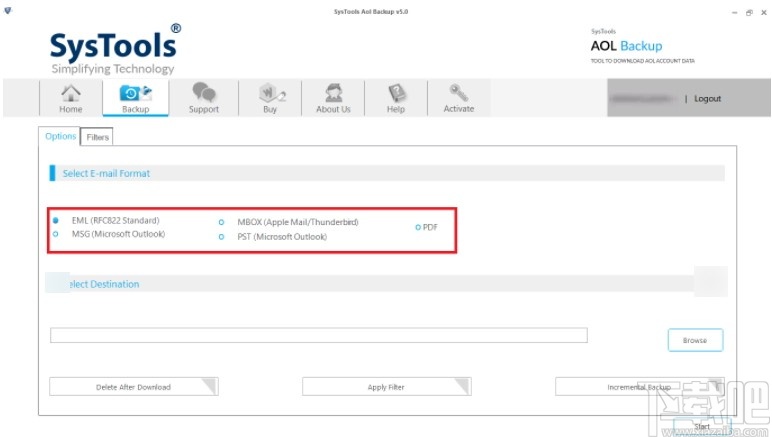Click the AOL Backup product title
This screenshot has height=437, width=772.
626,46
